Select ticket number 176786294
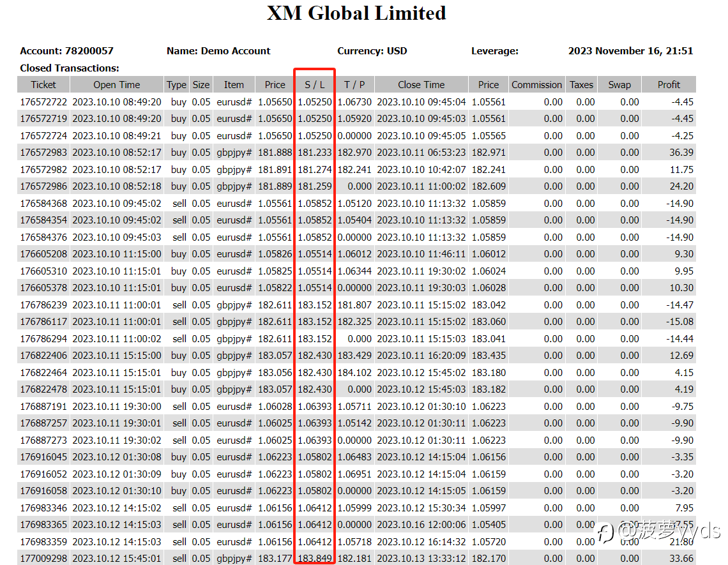 click(x=43, y=339)
